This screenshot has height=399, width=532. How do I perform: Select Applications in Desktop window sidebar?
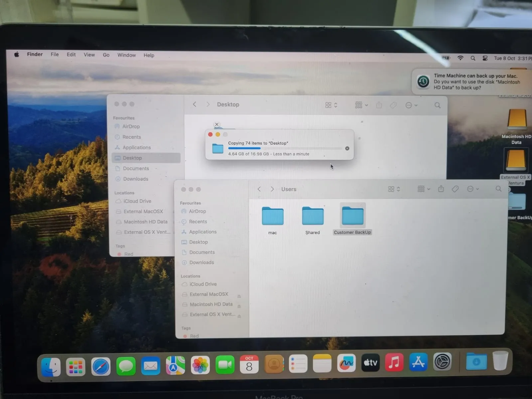pos(136,147)
